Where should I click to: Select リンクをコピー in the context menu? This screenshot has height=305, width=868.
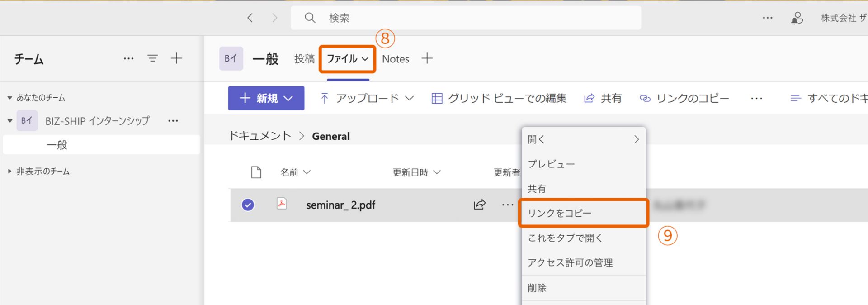pos(559,213)
